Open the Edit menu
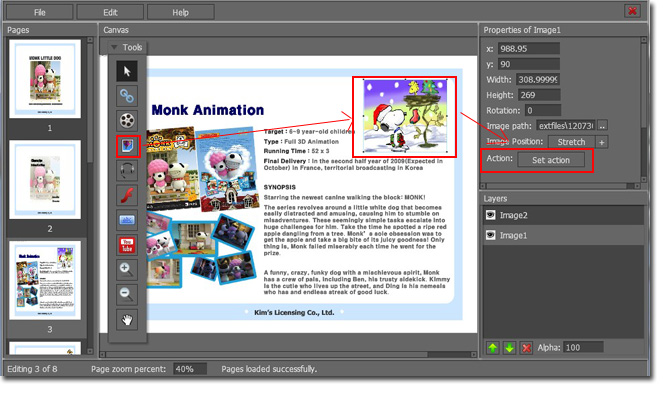This screenshot has width=665, height=394. [x=110, y=12]
